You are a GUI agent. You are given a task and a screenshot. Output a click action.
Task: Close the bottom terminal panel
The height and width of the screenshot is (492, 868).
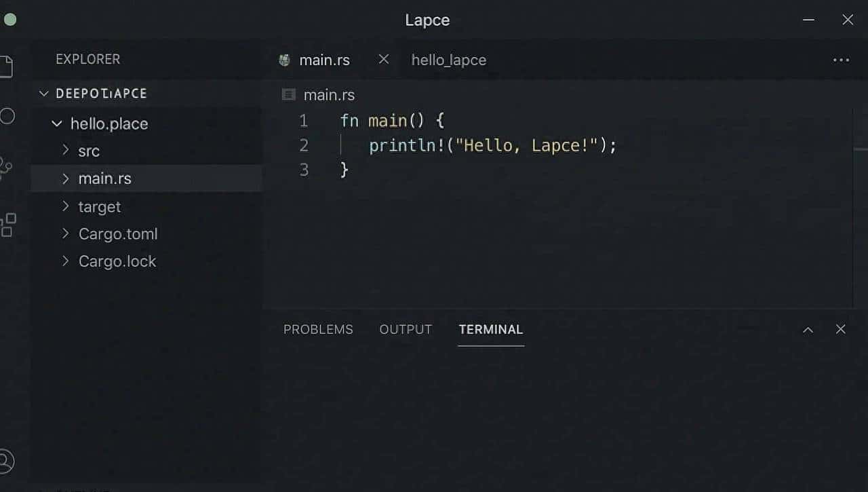click(841, 329)
